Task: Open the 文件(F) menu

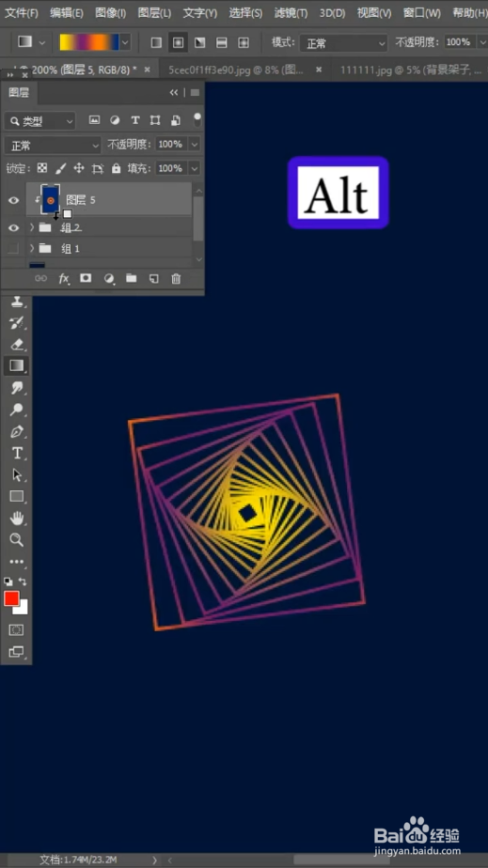Action: pyautogui.click(x=21, y=13)
